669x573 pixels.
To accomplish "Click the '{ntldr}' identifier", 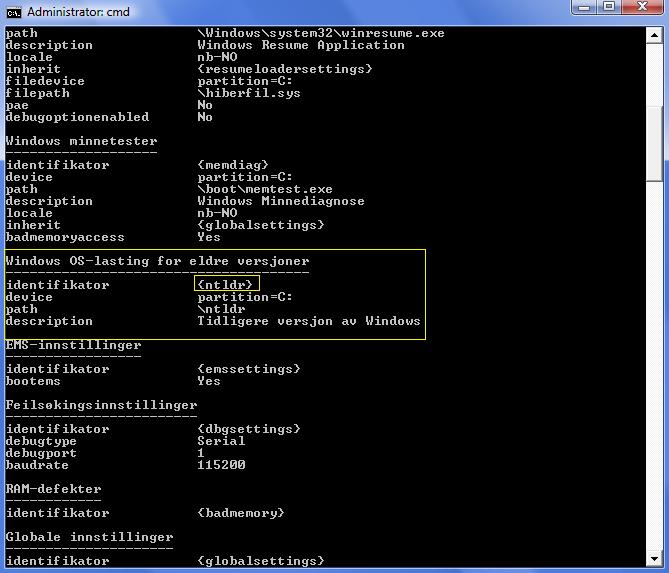I will coord(225,285).
